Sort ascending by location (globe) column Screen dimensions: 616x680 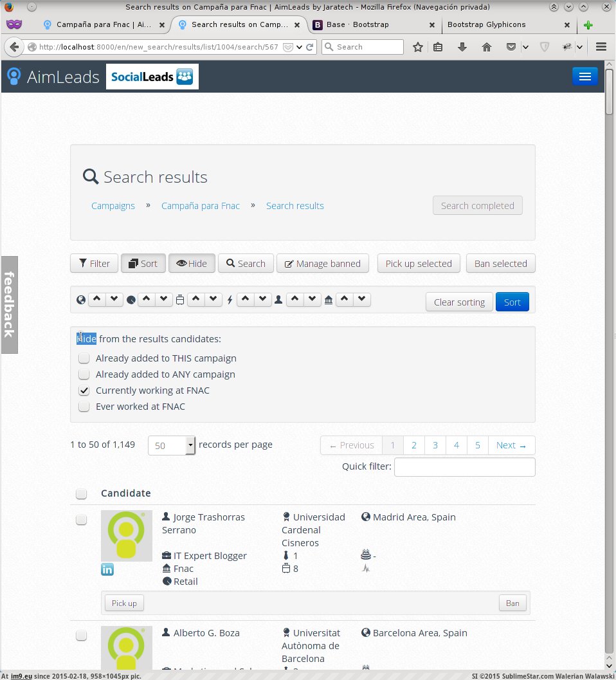pyautogui.click(x=96, y=300)
